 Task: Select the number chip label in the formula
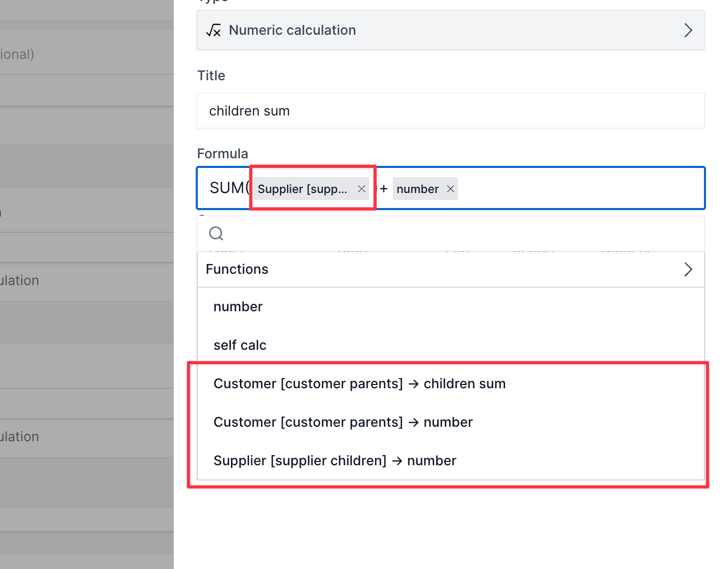point(417,189)
